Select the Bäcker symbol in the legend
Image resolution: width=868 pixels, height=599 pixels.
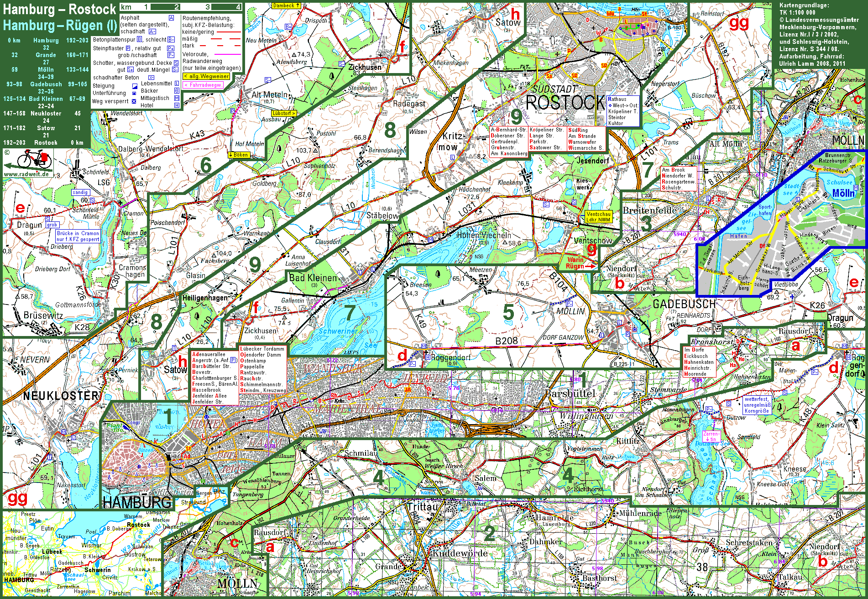[x=177, y=91]
